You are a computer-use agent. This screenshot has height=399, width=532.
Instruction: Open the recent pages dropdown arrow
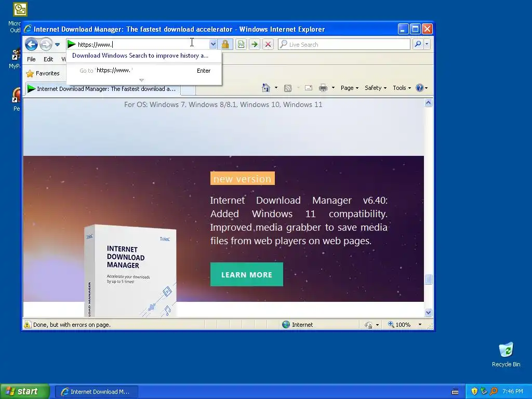[57, 45]
